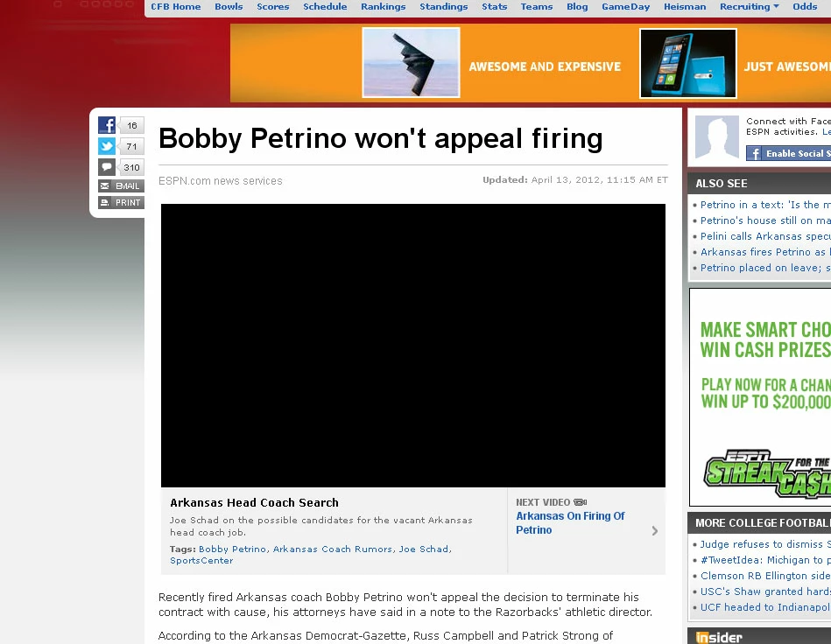Click the profile avatar placeholder
Screen dimensions: 831x644
[x=716, y=137]
